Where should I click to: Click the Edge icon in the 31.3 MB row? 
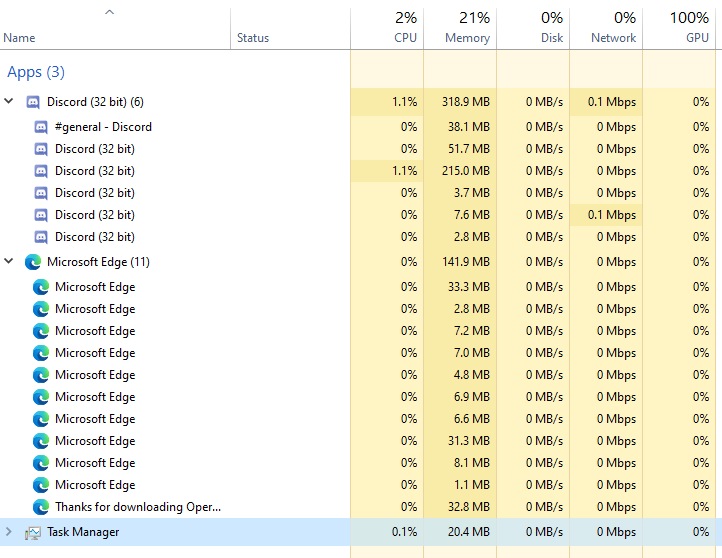coord(41,441)
